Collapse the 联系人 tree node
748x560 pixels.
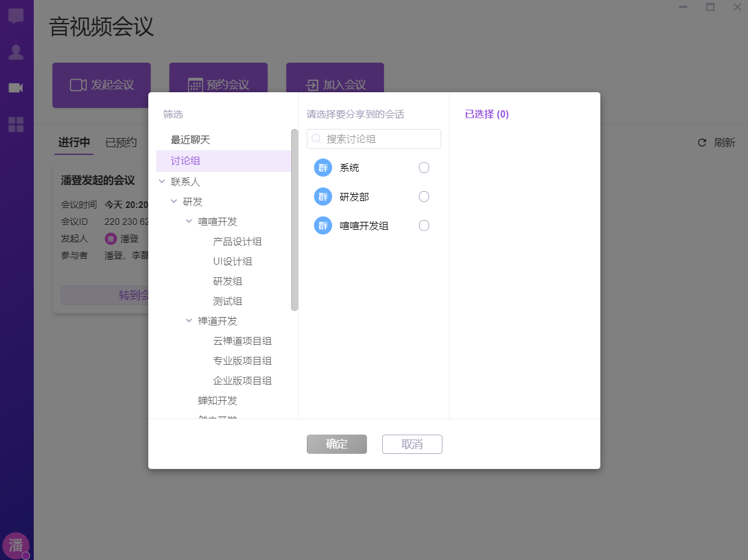click(x=162, y=181)
